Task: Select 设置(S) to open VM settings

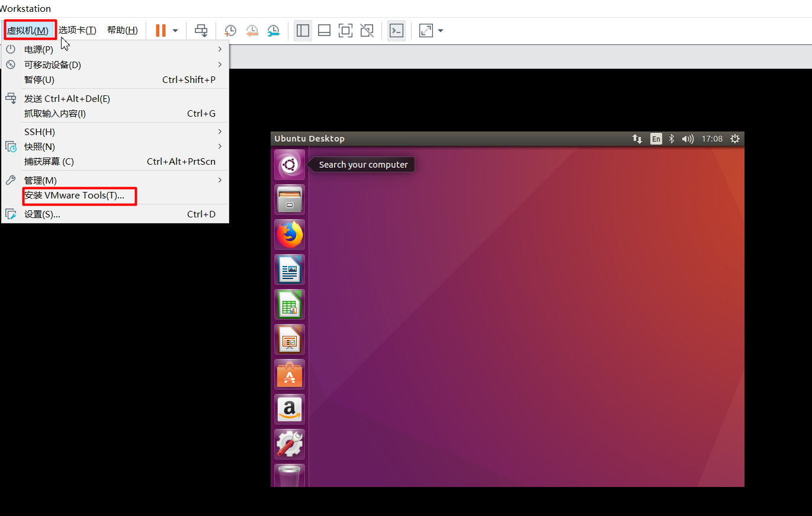Action: [x=42, y=214]
